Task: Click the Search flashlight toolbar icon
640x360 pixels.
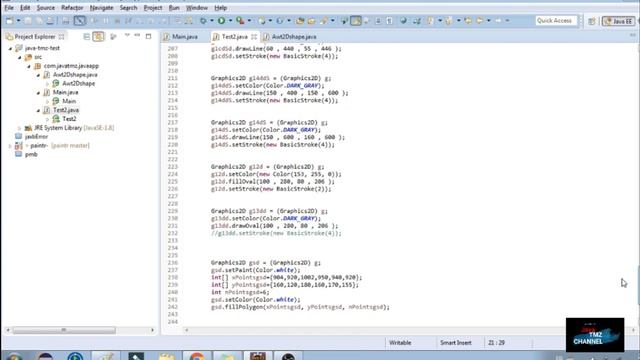Action: pyautogui.click(x=324, y=20)
